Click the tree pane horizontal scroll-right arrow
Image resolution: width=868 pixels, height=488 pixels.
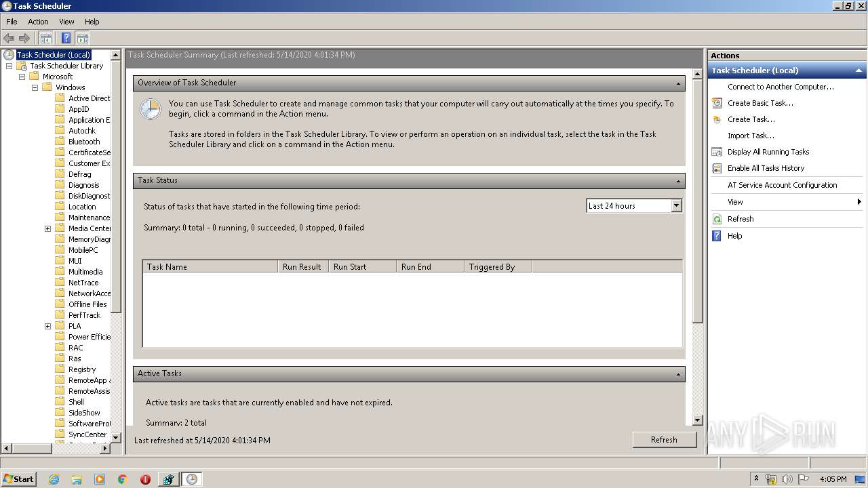pyautogui.click(x=104, y=449)
